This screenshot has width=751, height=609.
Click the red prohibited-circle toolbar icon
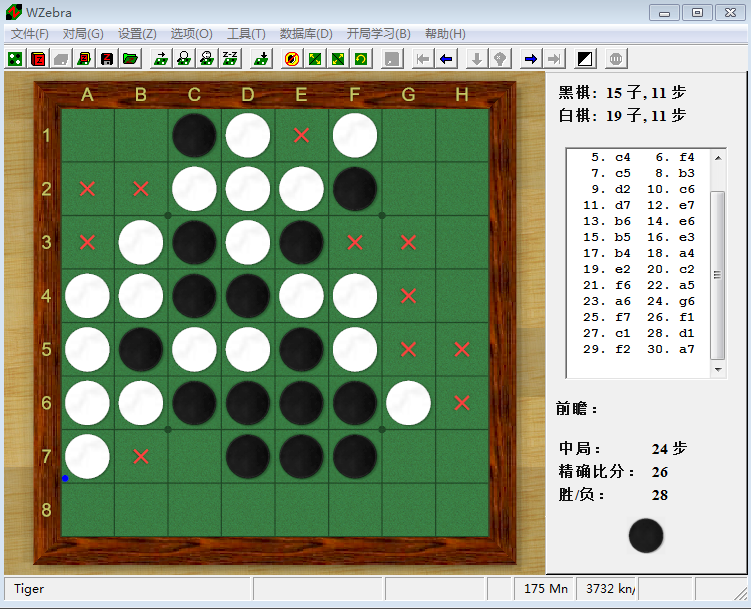click(292, 59)
